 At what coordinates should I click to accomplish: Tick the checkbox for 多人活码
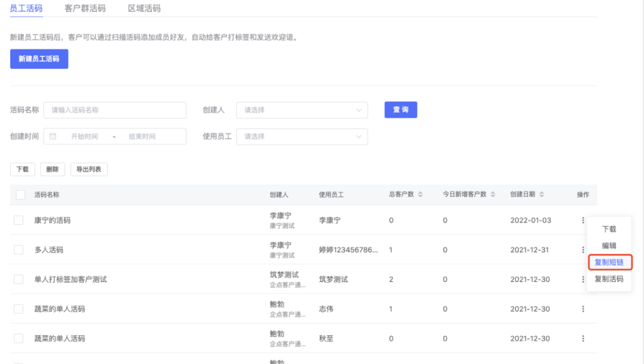(x=19, y=250)
